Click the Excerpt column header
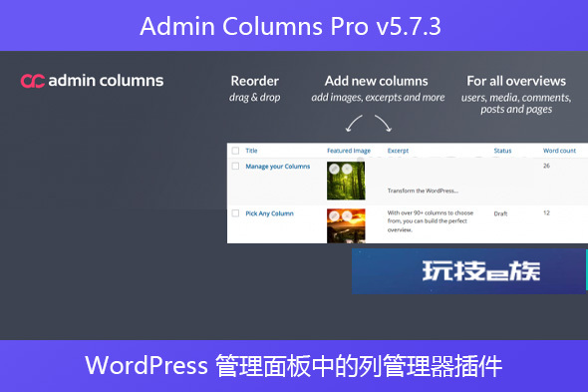The width and height of the screenshot is (588, 392). tap(398, 151)
